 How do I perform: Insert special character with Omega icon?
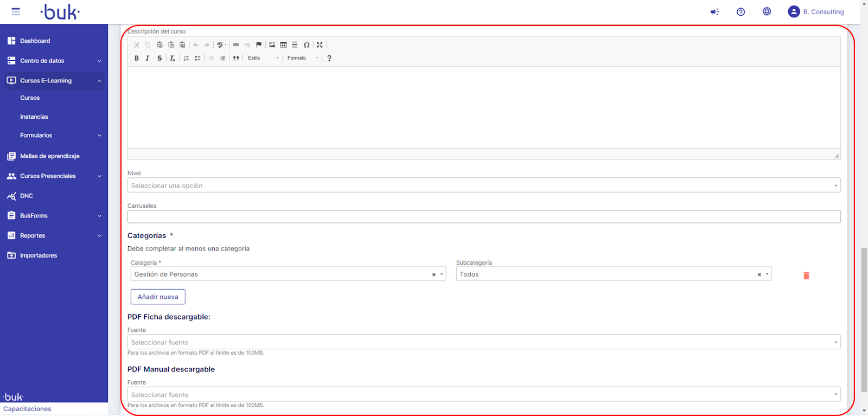pyautogui.click(x=307, y=45)
